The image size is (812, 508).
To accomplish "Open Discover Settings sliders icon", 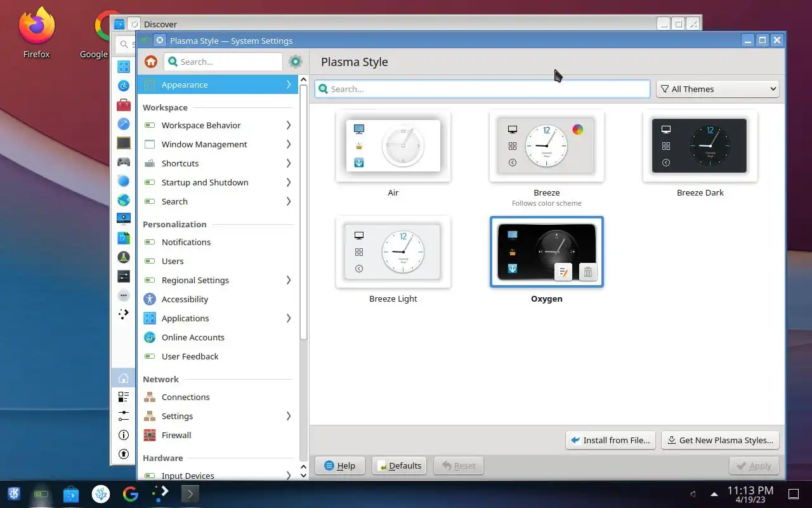I will [x=124, y=416].
